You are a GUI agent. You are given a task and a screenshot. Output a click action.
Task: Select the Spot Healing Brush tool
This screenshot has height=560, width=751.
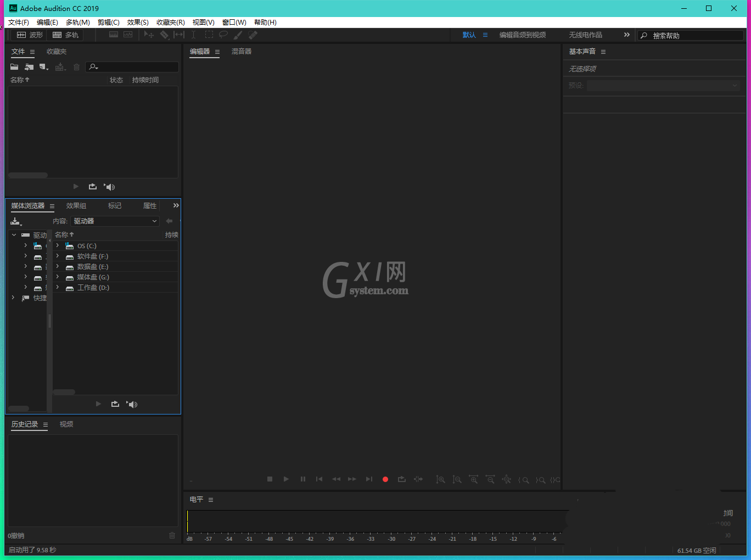coord(253,35)
